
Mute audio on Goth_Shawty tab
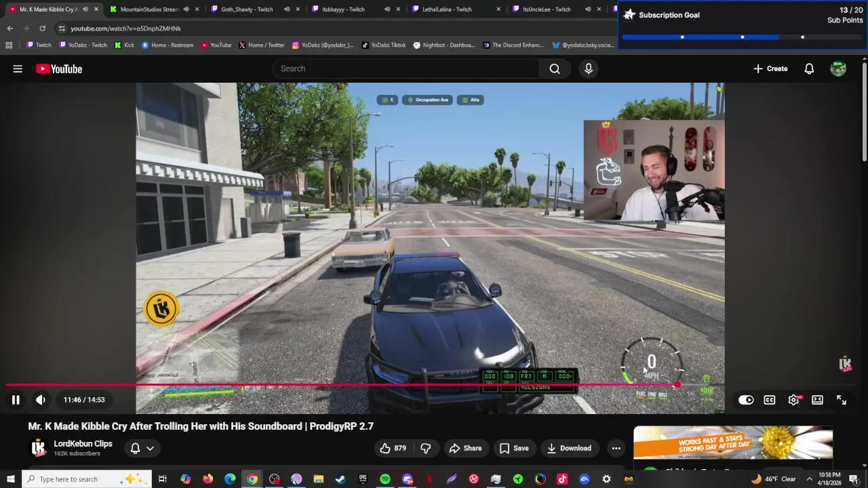[x=286, y=9]
